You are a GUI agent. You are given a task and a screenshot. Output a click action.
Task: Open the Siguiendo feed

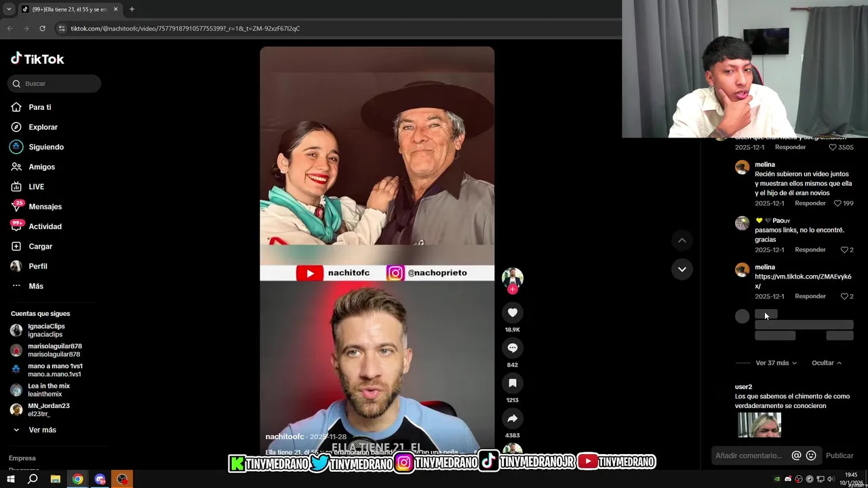(x=45, y=147)
